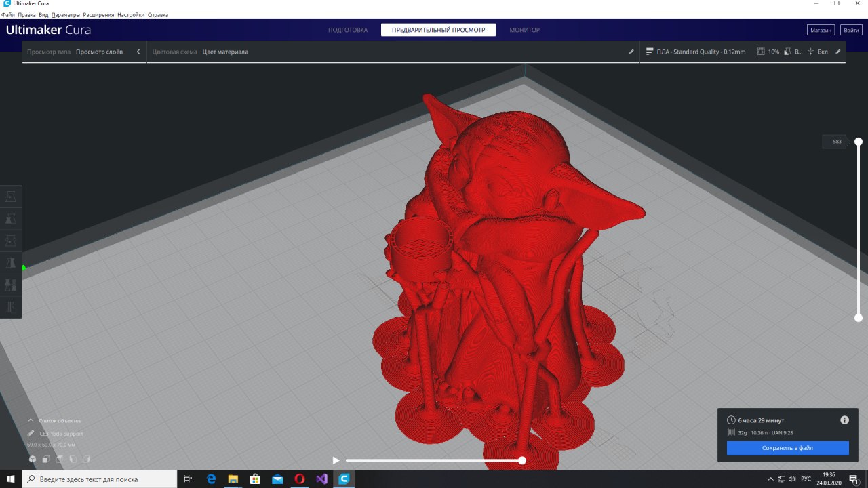Select the CE3_Yoda_support object name
The image size is (868, 488).
click(61, 434)
